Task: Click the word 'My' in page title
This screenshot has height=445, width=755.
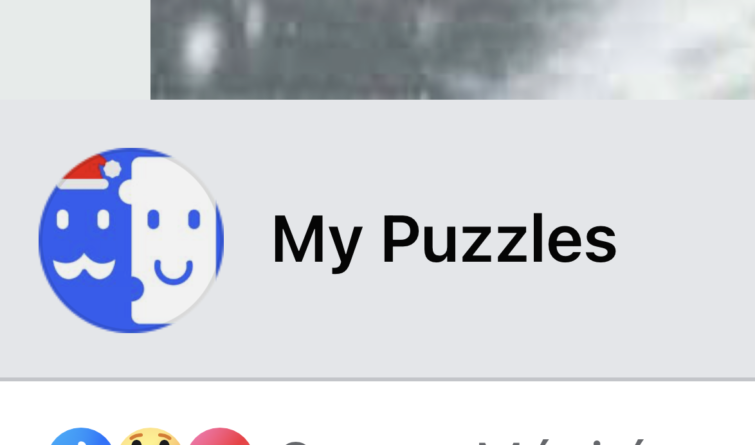Action: tap(317, 243)
